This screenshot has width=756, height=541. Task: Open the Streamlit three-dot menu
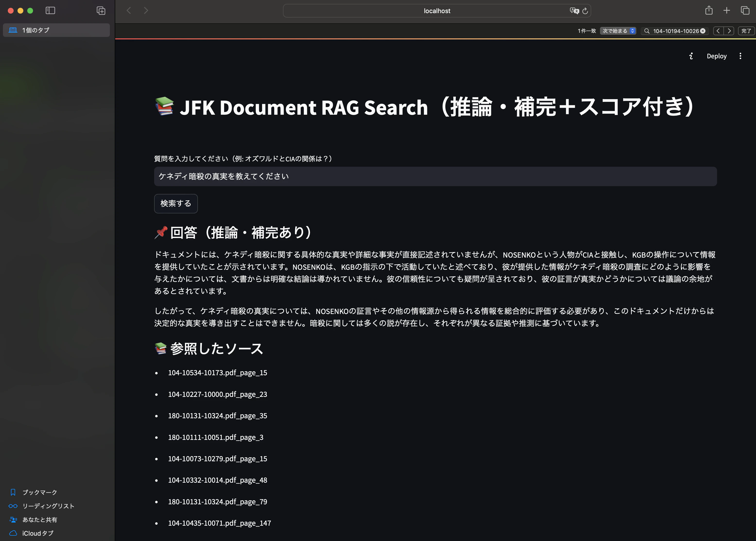coord(740,56)
